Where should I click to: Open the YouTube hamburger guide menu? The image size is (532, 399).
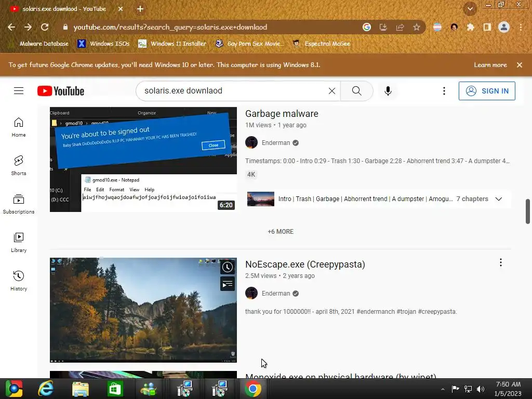(x=19, y=91)
